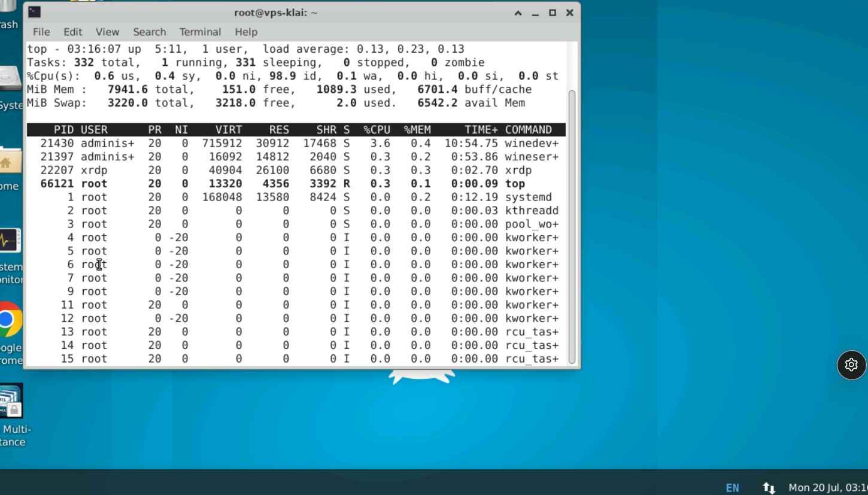Click PID 21397 in process list

click(x=57, y=157)
